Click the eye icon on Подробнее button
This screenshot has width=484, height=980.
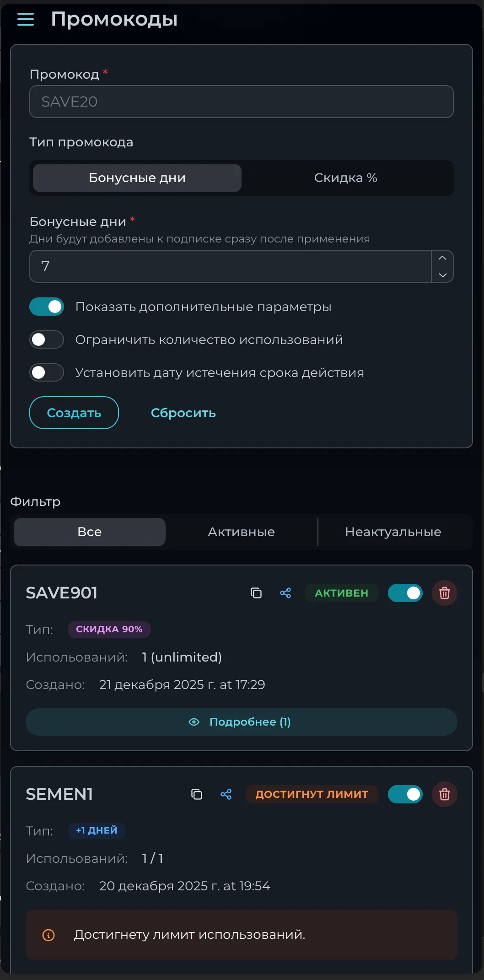(x=194, y=722)
